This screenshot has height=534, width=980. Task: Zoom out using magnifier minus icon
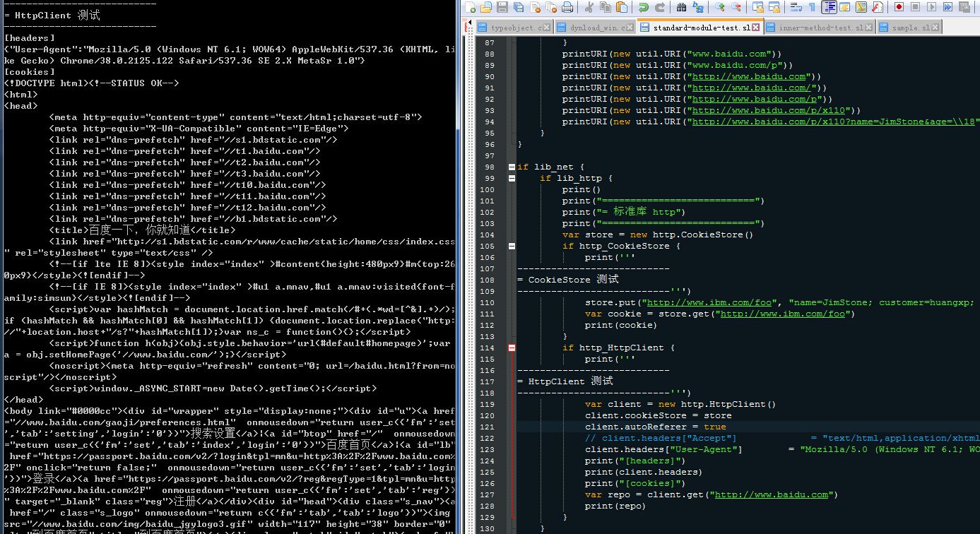(x=736, y=7)
